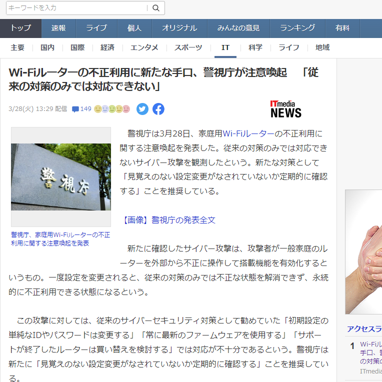Screen dimensions: 382x382
Task: Open the トップ tab
Action: 21,28
